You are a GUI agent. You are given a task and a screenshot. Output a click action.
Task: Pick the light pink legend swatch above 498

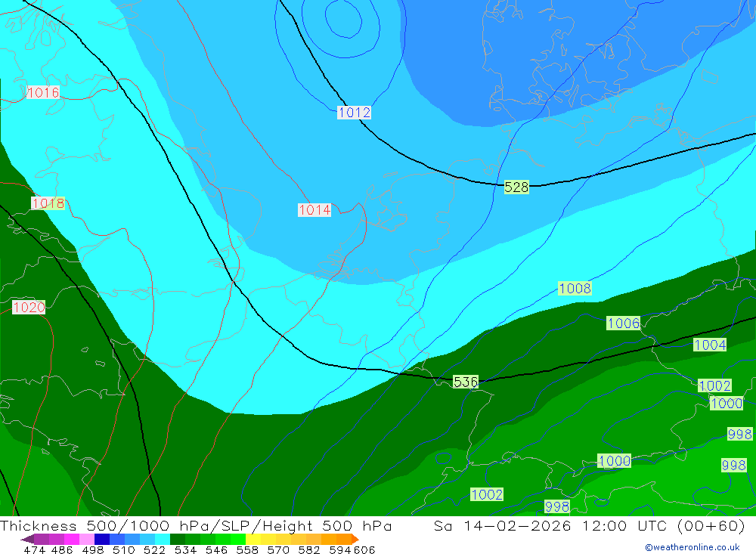click(x=86, y=539)
